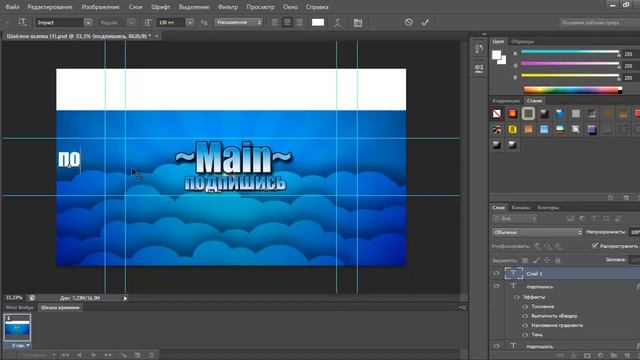The width and height of the screenshot is (640, 360).
Task: Open the font size dropdown arrow
Action: point(190,22)
